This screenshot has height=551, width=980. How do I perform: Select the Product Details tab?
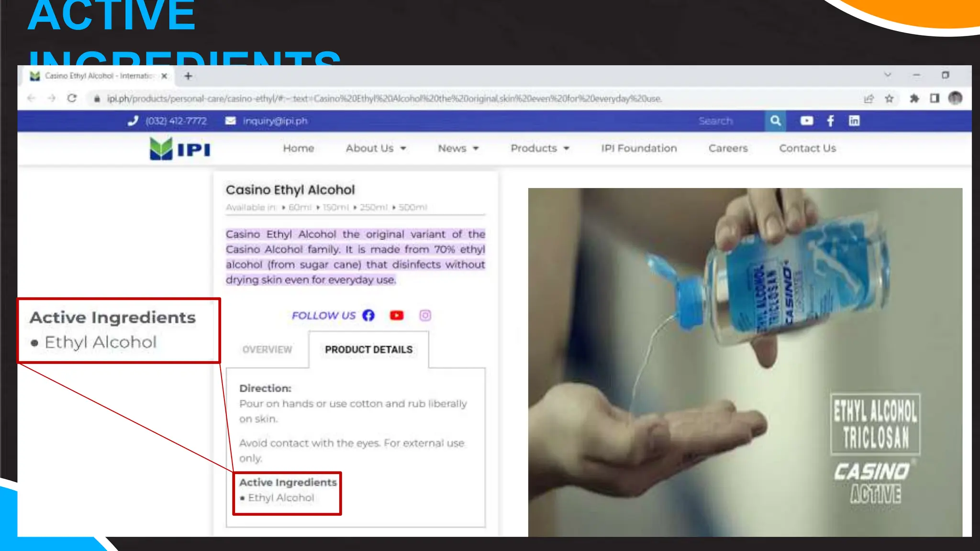click(x=368, y=350)
